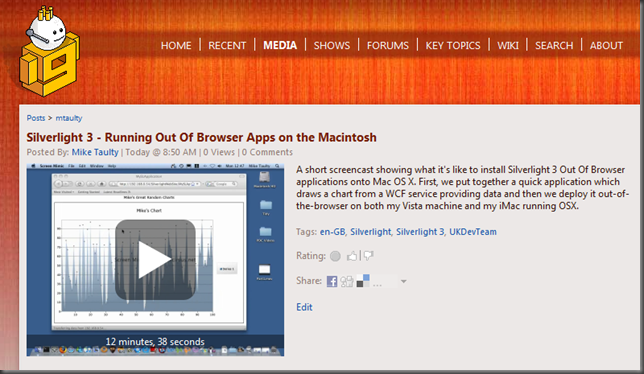Screen dimensions: 644x374
Task: Click the '0 Views' text
Action: pyautogui.click(x=219, y=152)
